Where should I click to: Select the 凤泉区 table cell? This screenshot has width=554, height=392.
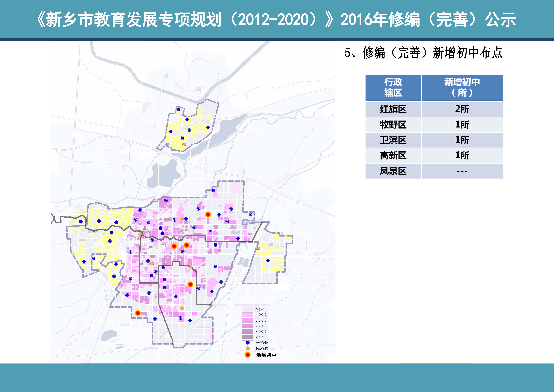(x=393, y=171)
